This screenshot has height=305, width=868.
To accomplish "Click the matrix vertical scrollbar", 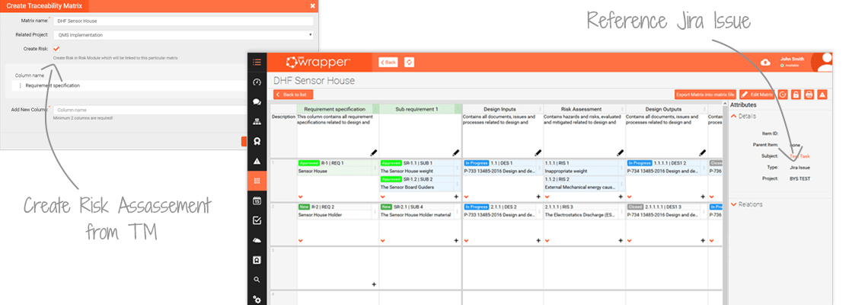I will click(725, 202).
